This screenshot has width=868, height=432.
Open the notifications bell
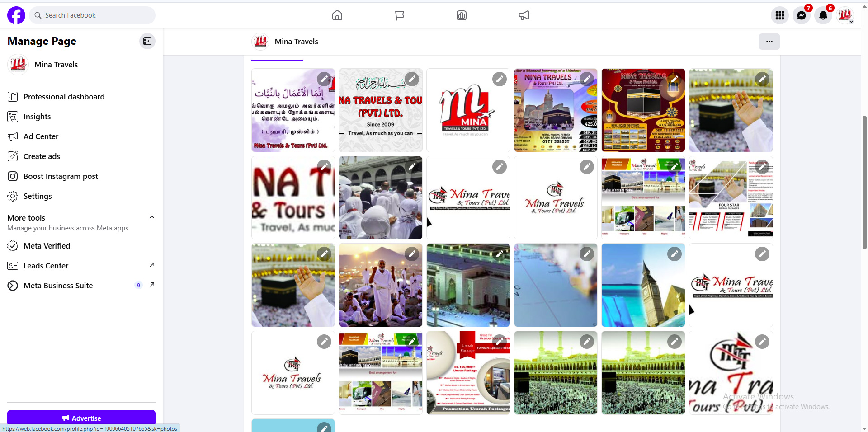point(823,15)
